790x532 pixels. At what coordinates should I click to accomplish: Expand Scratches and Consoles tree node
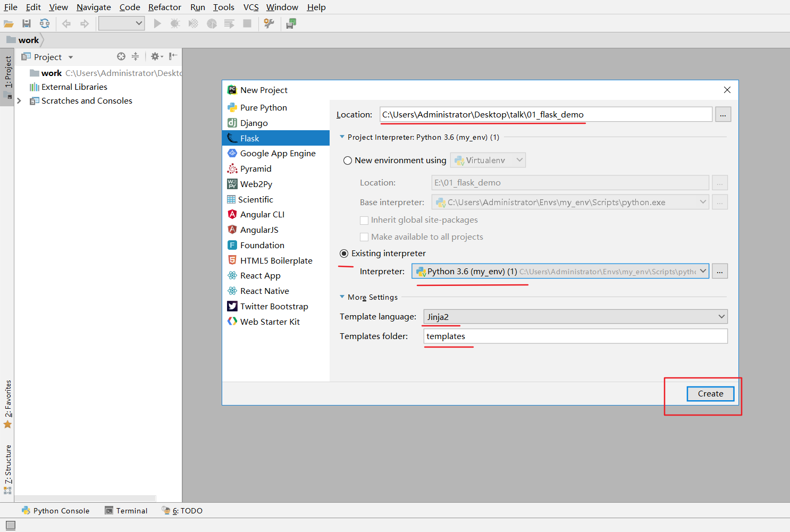pyautogui.click(x=19, y=101)
